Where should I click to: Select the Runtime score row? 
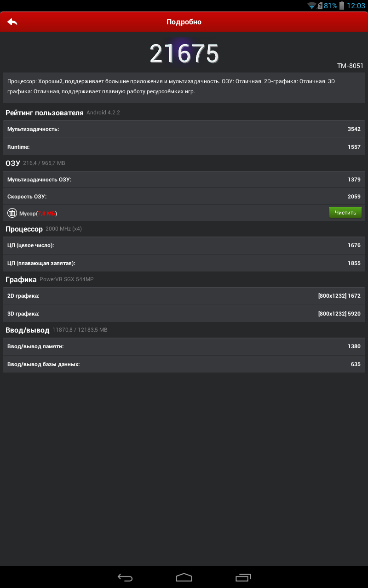[x=184, y=147]
